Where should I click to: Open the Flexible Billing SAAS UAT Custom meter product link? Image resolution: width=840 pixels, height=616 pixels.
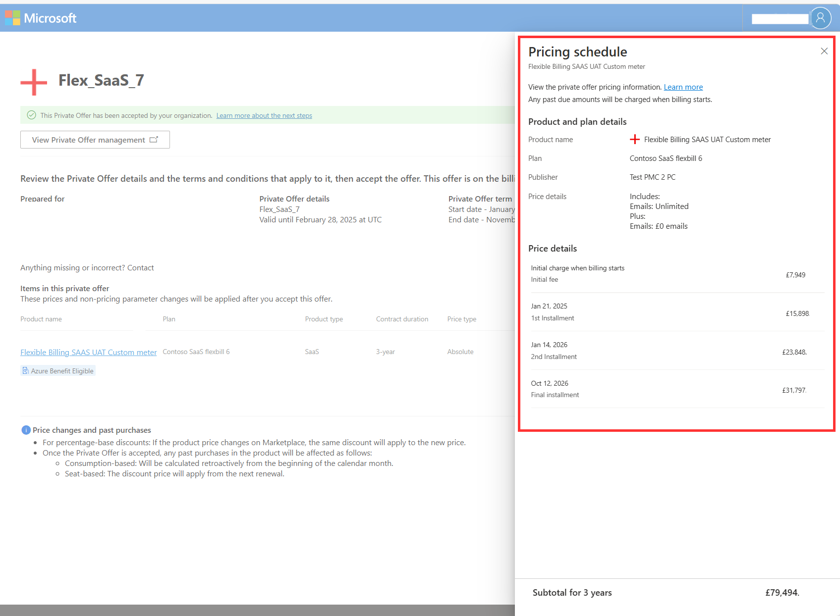tap(88, 352)
